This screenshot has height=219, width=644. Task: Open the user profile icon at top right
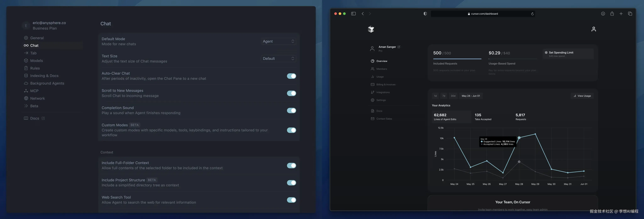tap(594, 29)
